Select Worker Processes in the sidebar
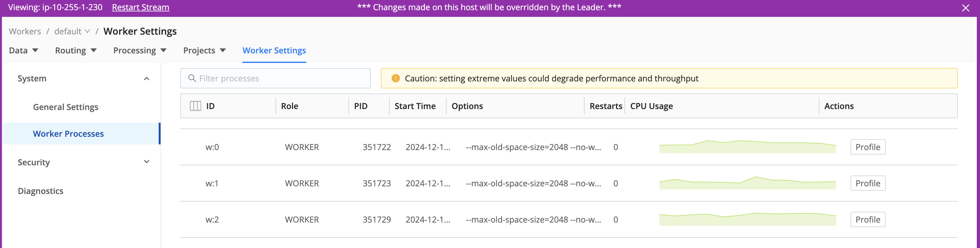The image size is (980, 248). point(68,133)
